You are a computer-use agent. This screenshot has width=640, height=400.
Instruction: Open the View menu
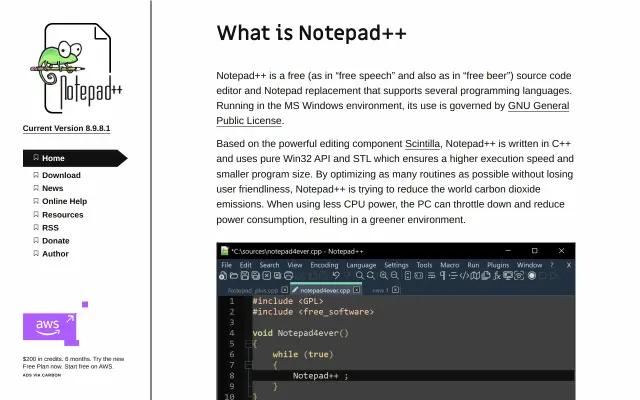point(295,265)
